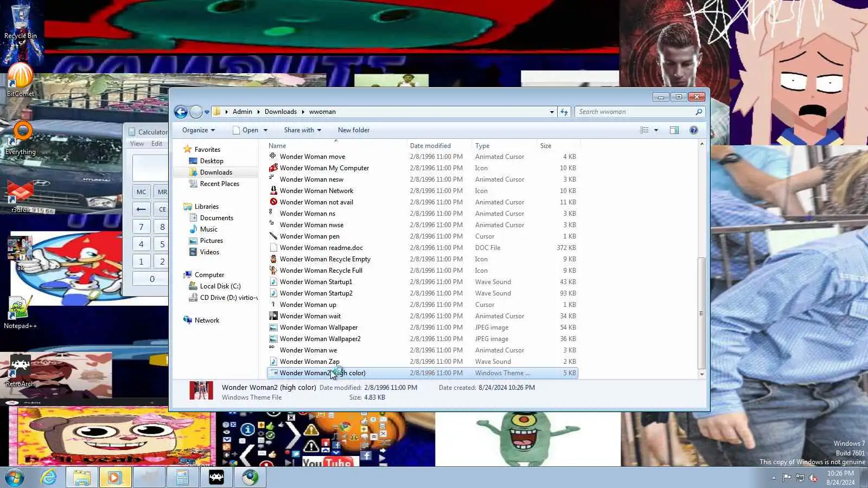This screenshot has height=488, width=868.
Task: Open the Windows Start menu orb
Action: click(x=15, y=478)
